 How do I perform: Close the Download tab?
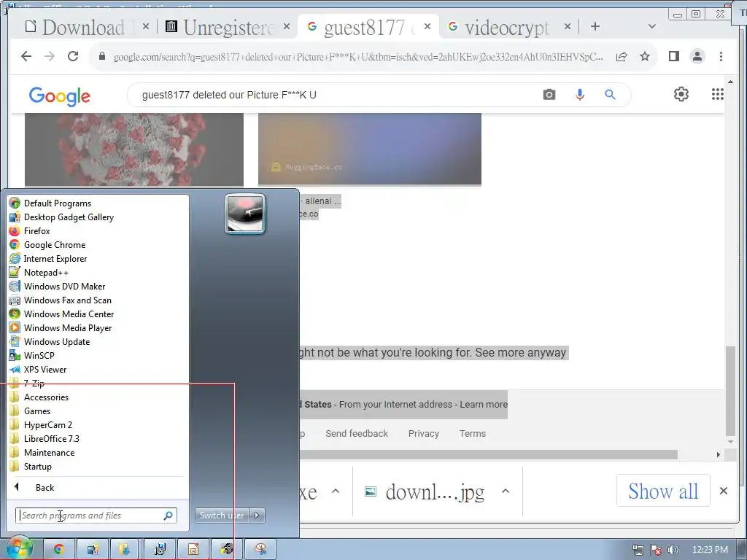pyautogui.click(x=146, y=27)
